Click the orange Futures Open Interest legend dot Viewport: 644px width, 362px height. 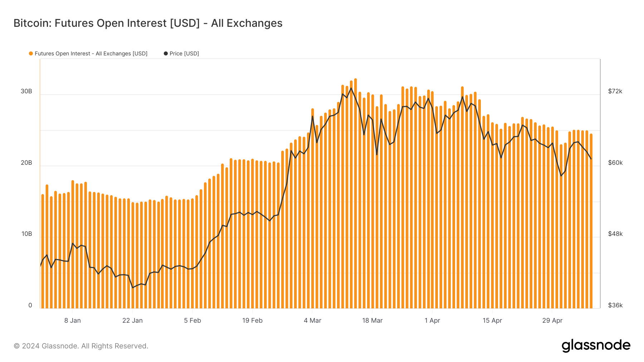[x=31, y=54]
